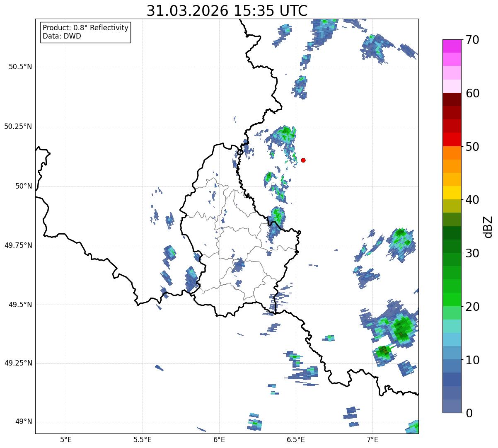This screenshot has height=448, width=498.
Task: Click the plot title showing 15:35 UTC
Action: 227,11
